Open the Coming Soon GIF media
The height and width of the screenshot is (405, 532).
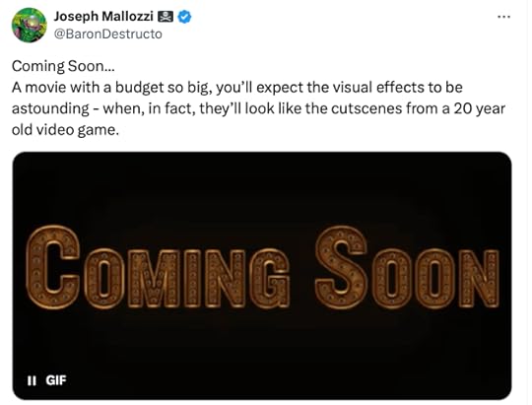tap(262, 276)
